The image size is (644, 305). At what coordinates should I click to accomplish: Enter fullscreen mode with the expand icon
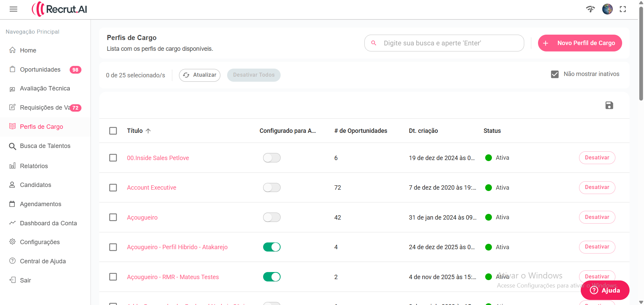(623, 9)
